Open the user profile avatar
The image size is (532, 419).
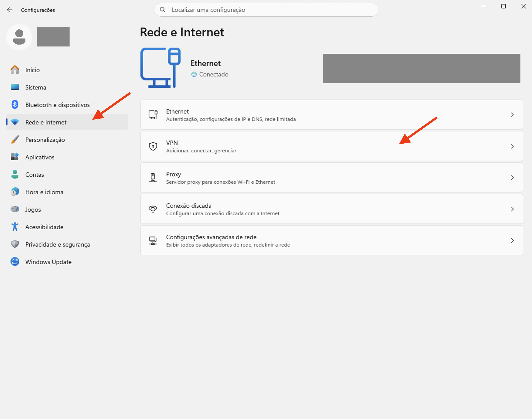point(19,37)
